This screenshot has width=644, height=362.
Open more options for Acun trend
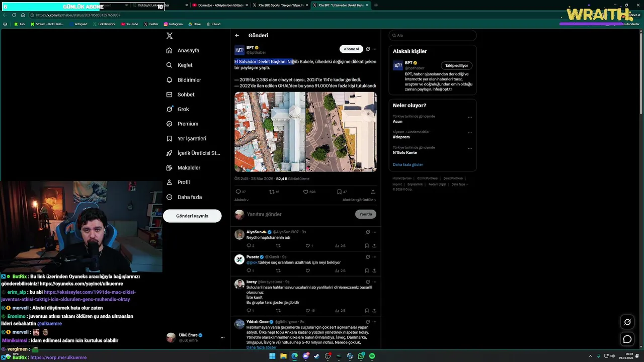pyautogui.click(x=470, y=117)
